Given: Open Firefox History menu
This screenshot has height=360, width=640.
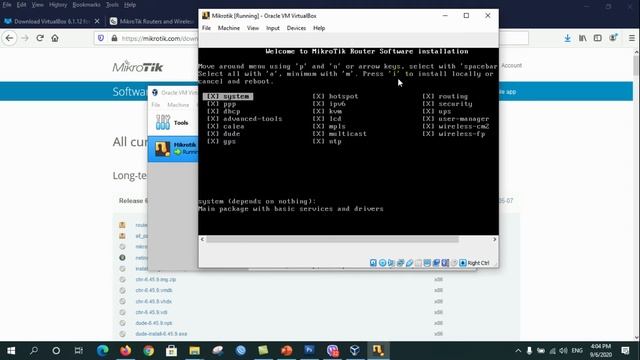Looking at the screenshot, I should [x=58, y=5].
